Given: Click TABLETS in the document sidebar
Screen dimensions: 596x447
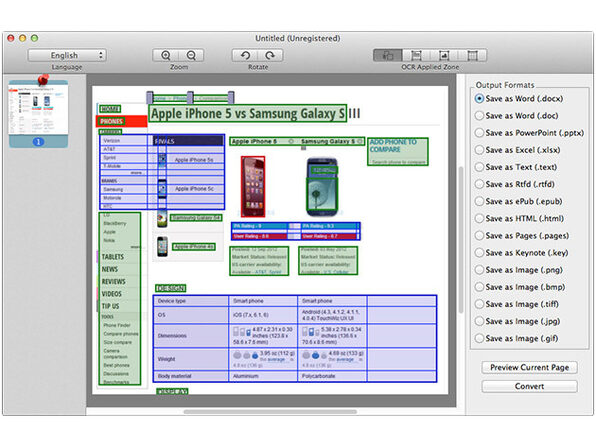Looking at the screenshot, I should tap(113, 257).
